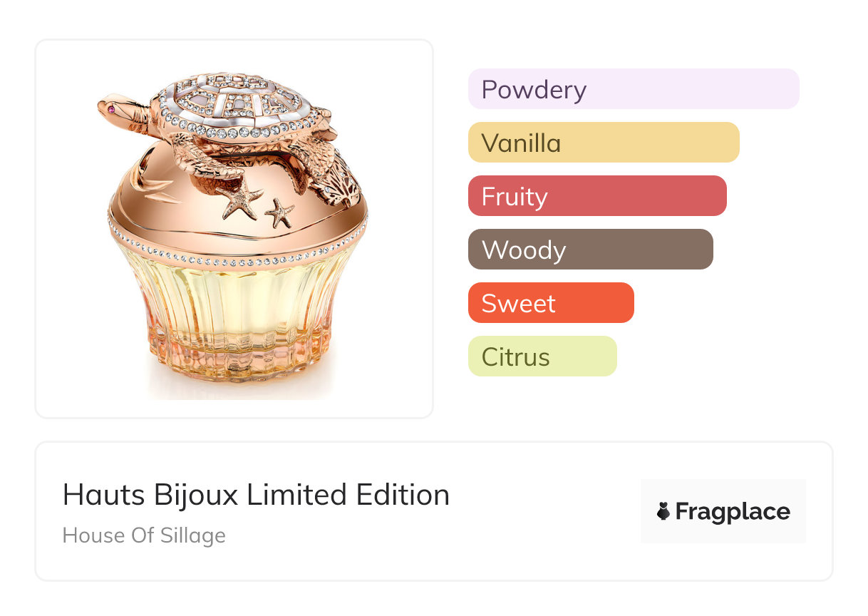
Task: Click the fluted glass bottle base
Action: (x=238, y=321)
